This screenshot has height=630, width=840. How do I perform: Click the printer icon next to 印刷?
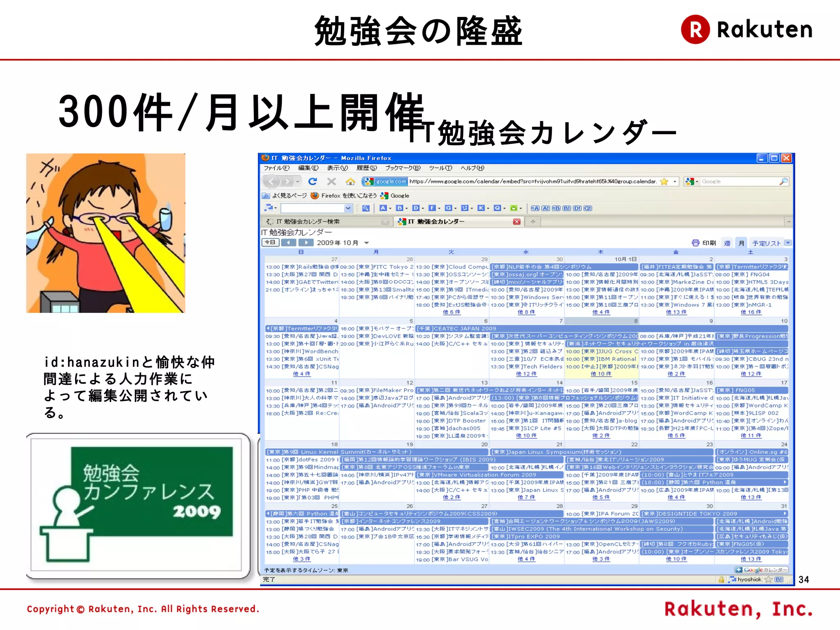(695, 243)
